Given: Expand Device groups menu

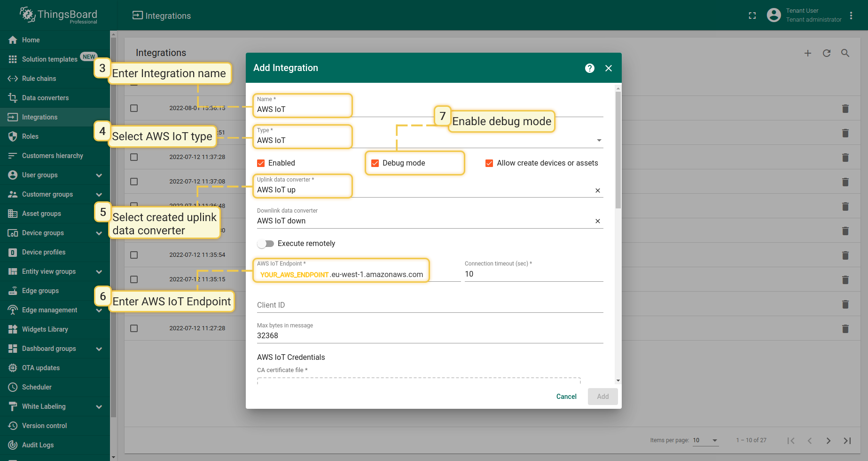Looking at the screenshot, I should click(x=99, y=233).
